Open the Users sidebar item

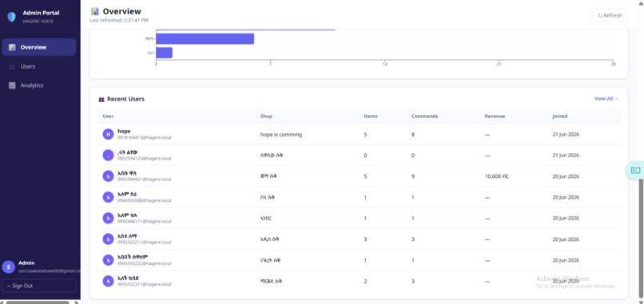coord(39,66)
